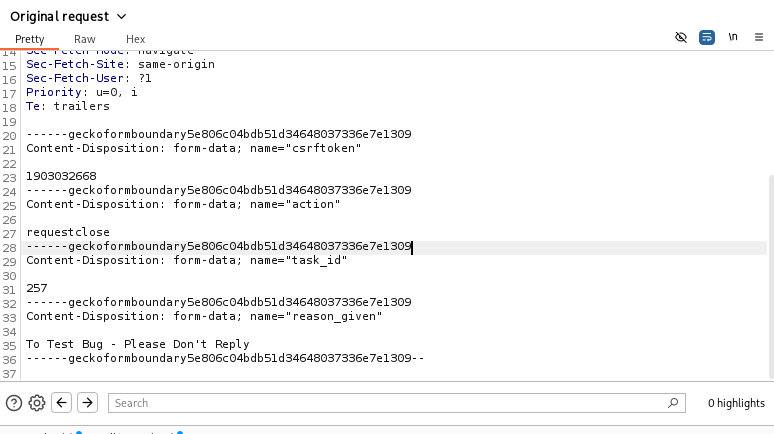The width and height of the screenshot is (774, 434).
Task: Open search settings gear icon
Action: [x=37, y=403]
